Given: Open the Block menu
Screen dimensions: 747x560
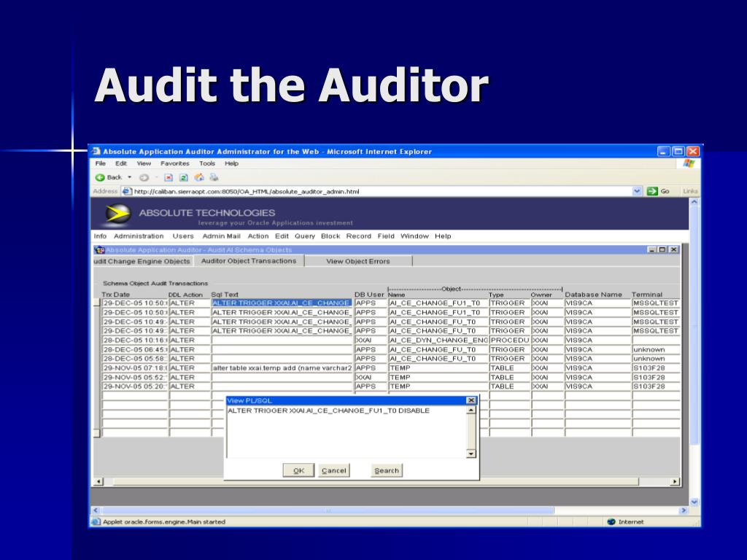Looking at the screenshot, I should click(330, 236).
